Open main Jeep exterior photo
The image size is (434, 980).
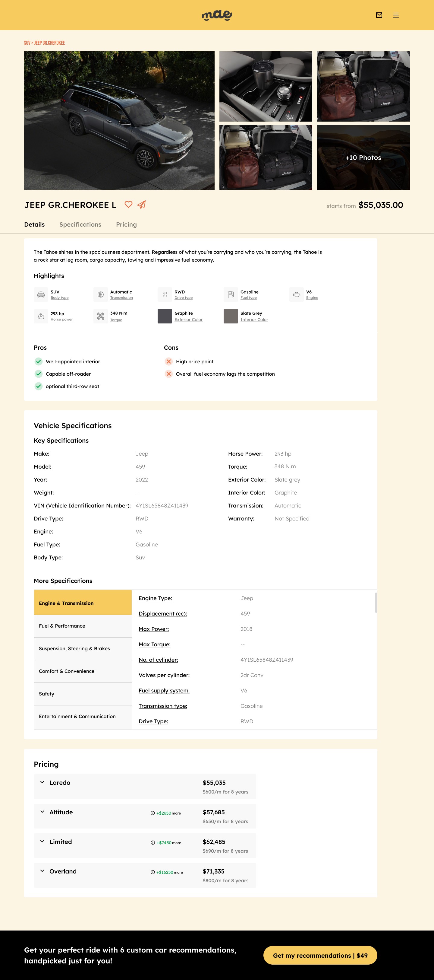119,121
